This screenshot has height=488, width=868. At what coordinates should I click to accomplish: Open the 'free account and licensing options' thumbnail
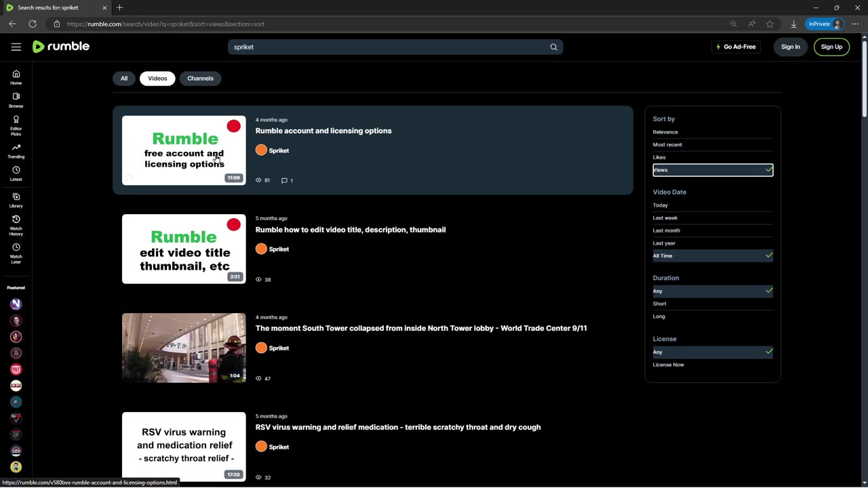(x=184, y=150)
